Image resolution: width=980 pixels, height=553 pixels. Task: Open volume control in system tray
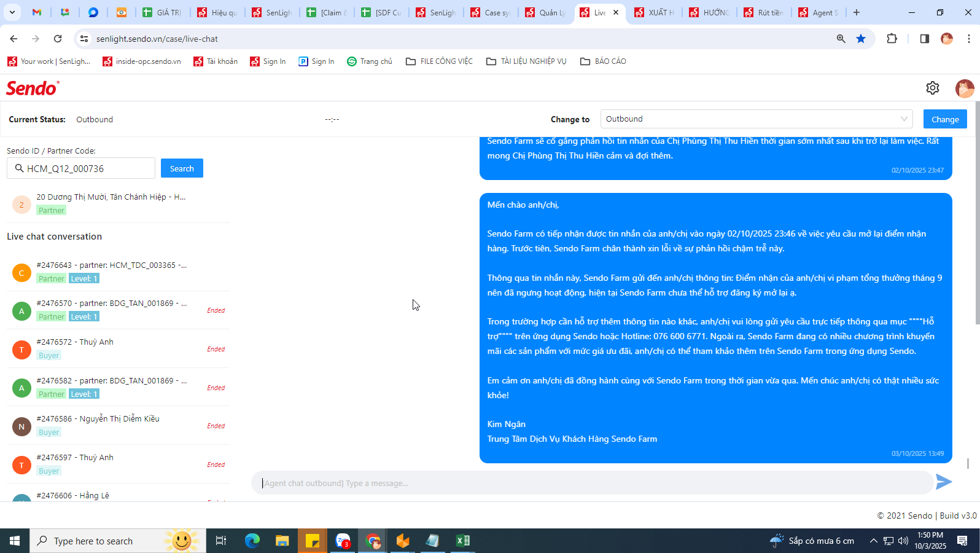pyautogui.click(x=903, y=541)
